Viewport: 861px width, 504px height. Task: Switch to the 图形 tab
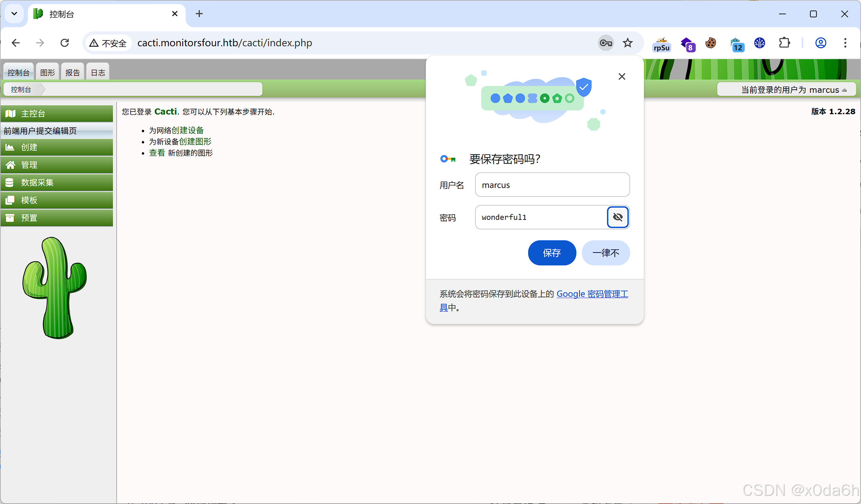click(48, 72)
